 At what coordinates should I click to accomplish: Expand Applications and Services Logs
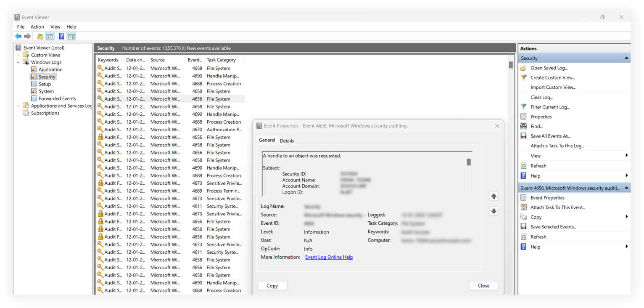[18, 106]
